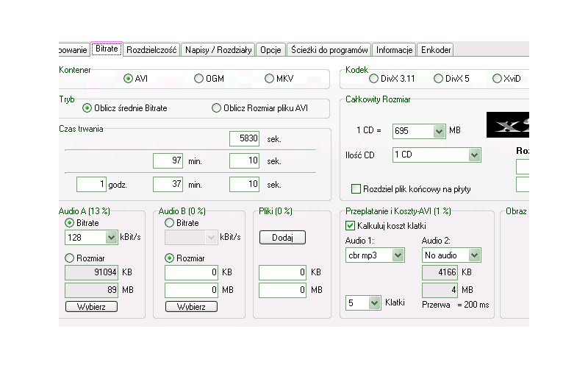This screenshot has height=368, width=588.
Task: Open Audio A bitrate dropdown (128)
Action: pos(111,237)
